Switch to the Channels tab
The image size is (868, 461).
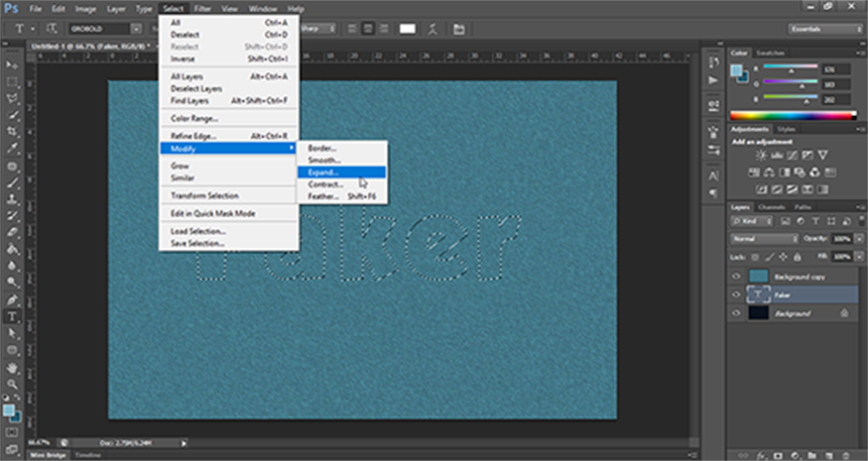pyautogui.click(x=772, y=207)
